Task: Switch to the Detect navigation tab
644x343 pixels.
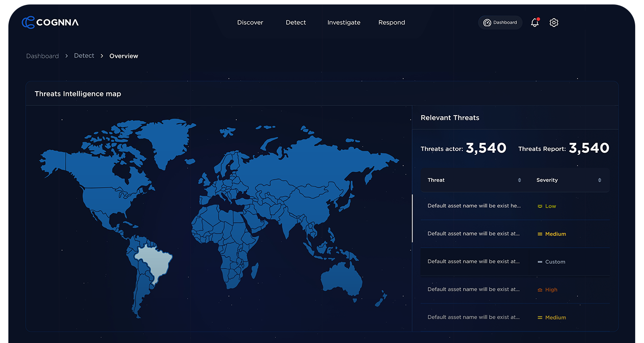Action: point(296,22)
